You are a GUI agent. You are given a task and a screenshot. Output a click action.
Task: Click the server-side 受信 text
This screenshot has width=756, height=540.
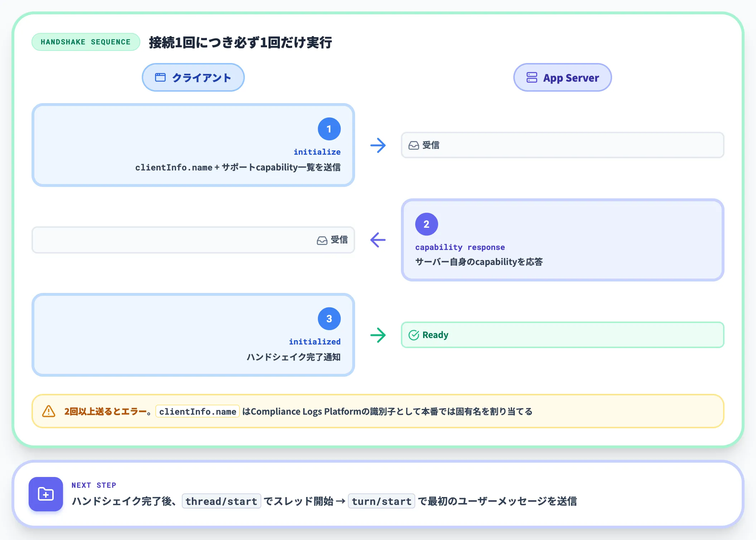(431, 145)
